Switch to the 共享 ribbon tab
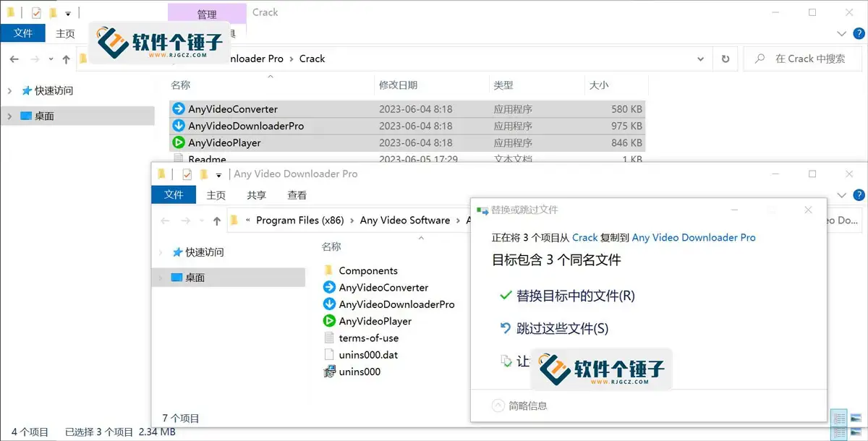868x441 pixels. 255,195
